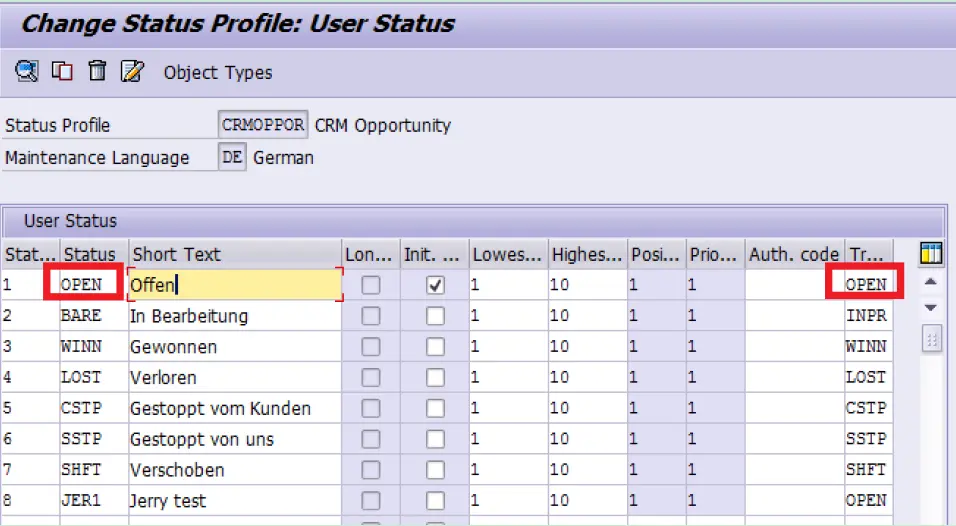The width and height of the screenshot is (956, 526).
Task: Click the scroll up arrow of table
Action: pos(930,282)
